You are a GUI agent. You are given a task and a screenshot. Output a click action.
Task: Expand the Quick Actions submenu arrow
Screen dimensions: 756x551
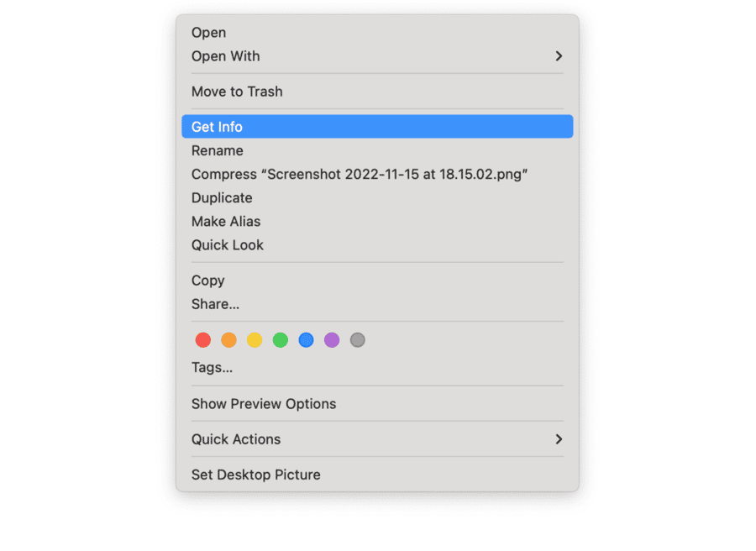(x=559, y=439)
